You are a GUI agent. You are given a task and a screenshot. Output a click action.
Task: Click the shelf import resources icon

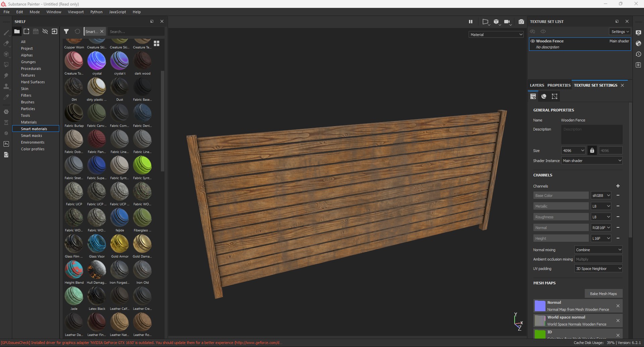(54, 31)
